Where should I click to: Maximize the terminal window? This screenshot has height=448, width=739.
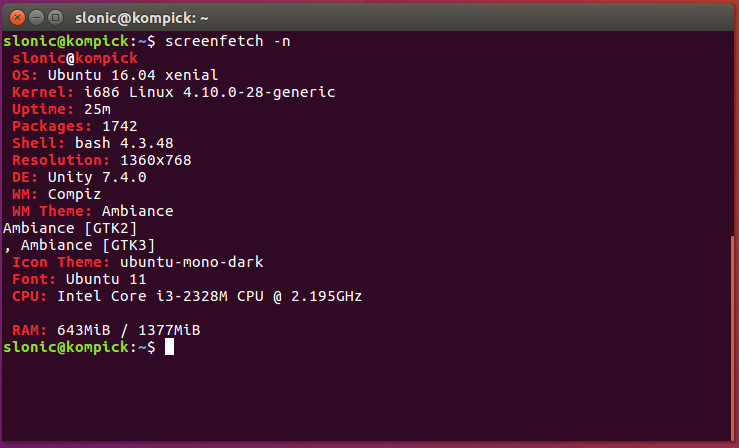point(54,16)
